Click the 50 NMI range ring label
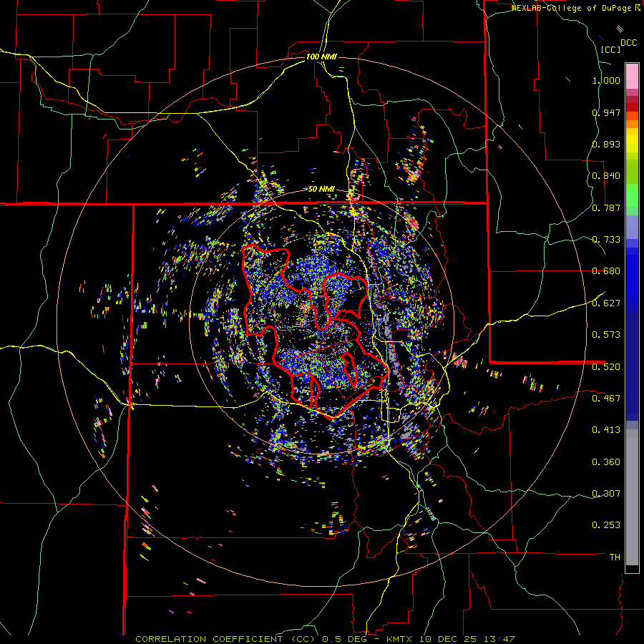 tap(321, 190)
